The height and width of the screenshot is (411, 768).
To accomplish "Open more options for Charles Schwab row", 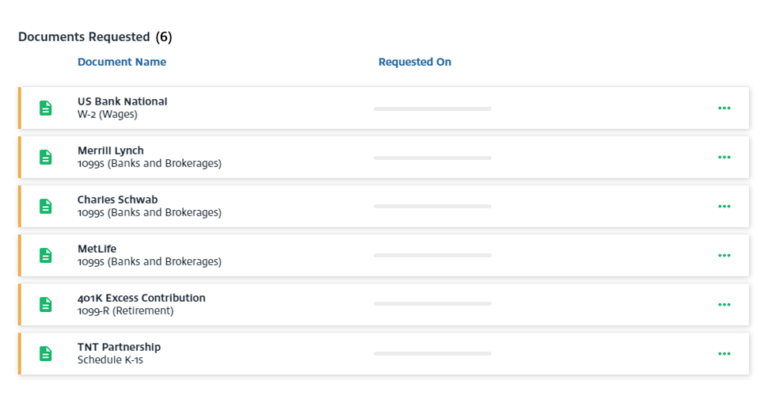I will [x=724, y=206].
